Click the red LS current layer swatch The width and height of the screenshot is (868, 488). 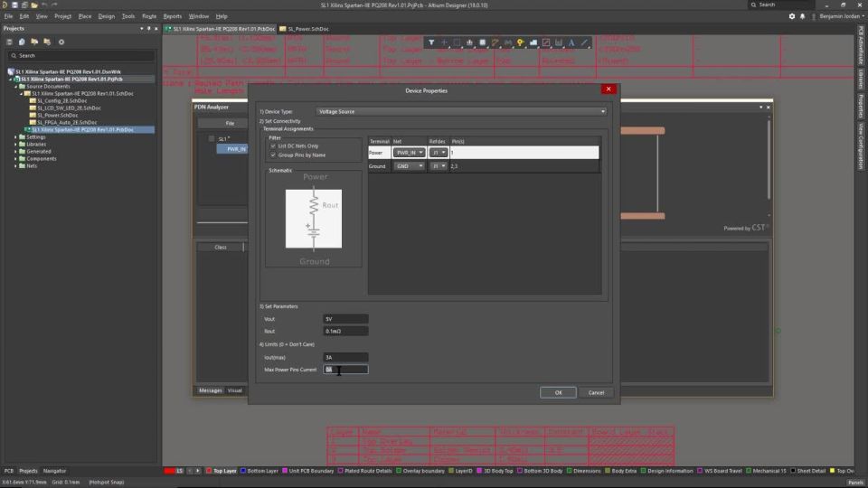click(x=170, y=471)
